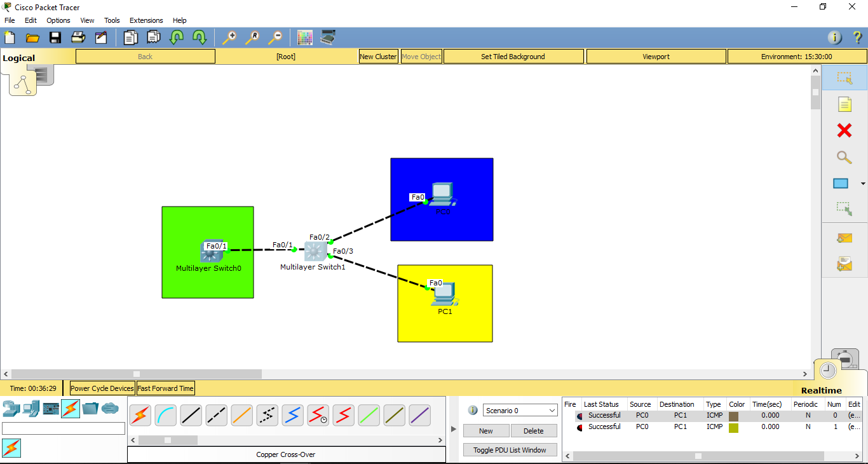Screen dimensions: 868x464
Task: Click the info icon in top toolbar
Action: pyautogui.click(x=835, y=38)
